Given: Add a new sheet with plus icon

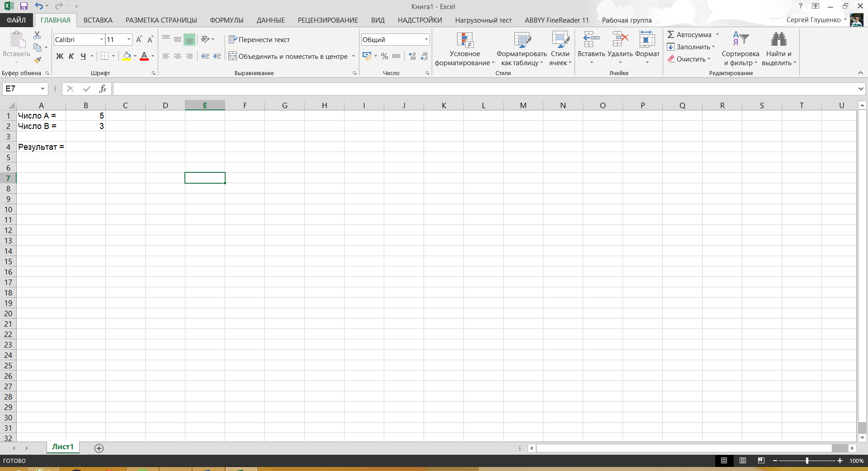Looking at the screenshot, I should (x=99, y=448).
